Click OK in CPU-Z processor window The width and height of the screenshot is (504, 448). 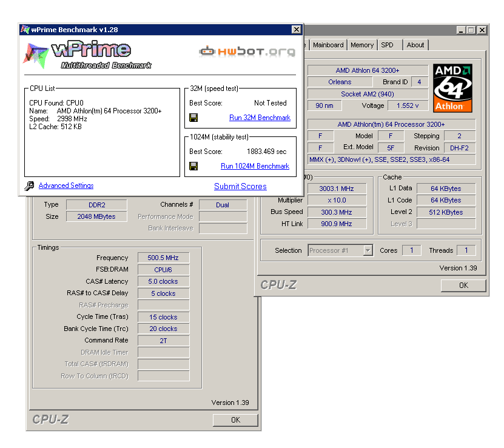tap(463, 286)
